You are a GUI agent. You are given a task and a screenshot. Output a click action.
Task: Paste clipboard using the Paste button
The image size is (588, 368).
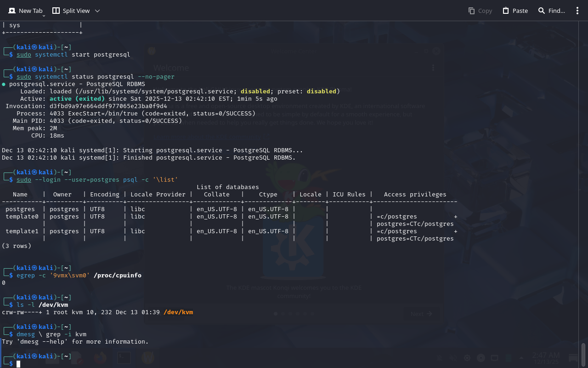coord(515,11)
